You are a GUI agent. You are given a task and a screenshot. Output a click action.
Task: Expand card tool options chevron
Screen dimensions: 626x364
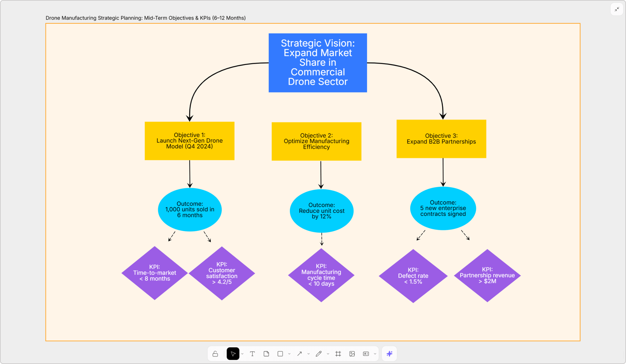coord(375,354)
